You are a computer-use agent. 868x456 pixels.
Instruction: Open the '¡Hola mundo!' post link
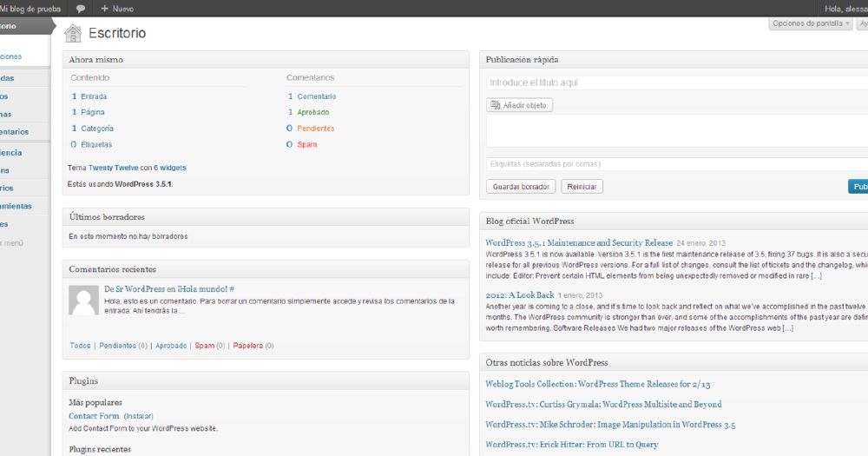pyautogui.click(x=202, y=289)
